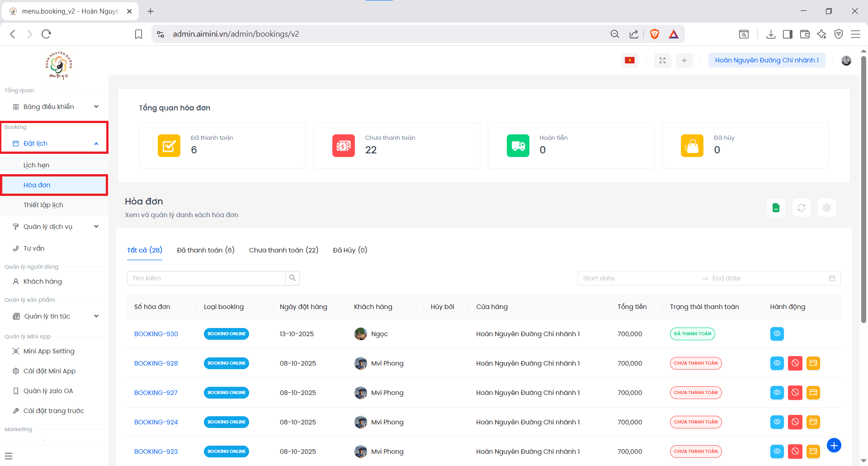Image resolution: width=868 pixels, height=466 pixels.
Task: Click the Vietnamese flag language icon
Action: (x=629, y=60)
